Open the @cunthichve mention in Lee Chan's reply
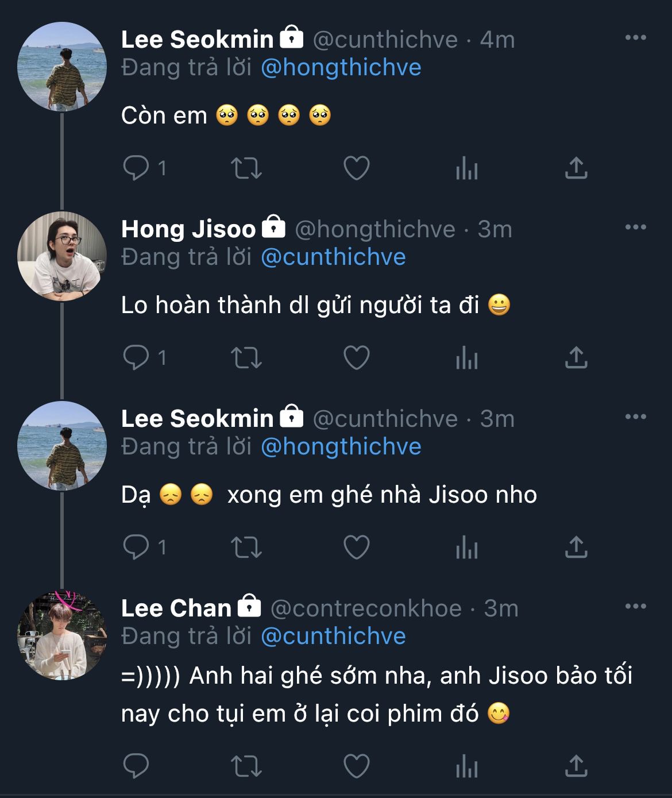Screen dimensions: 672x798 pyautogui.click(x=333, y=637)
